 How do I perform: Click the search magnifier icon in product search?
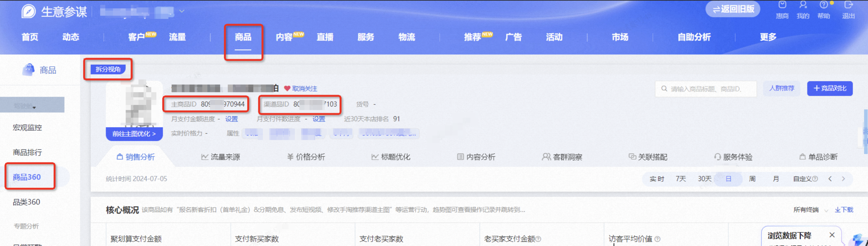point(664,89)
